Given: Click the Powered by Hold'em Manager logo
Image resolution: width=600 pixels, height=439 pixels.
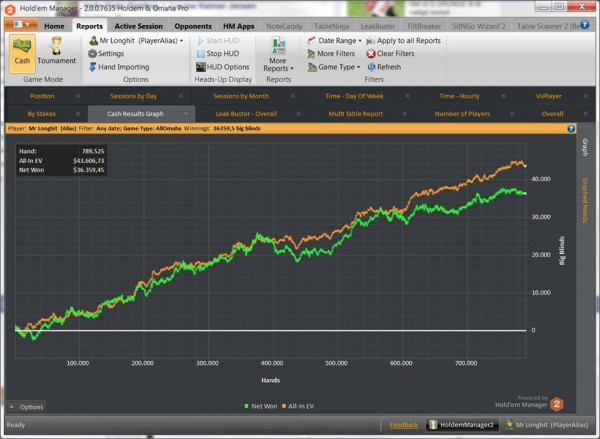Looking at the screenshot, I should (x=557, y=404).
